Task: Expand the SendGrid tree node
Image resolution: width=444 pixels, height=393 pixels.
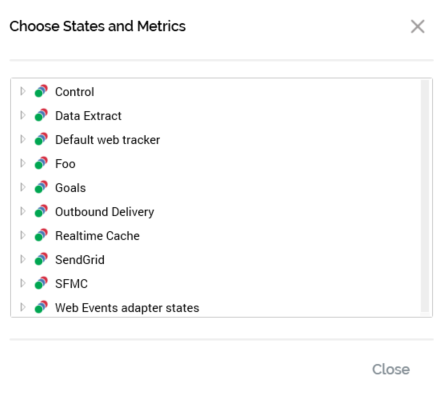Action: 23,259
